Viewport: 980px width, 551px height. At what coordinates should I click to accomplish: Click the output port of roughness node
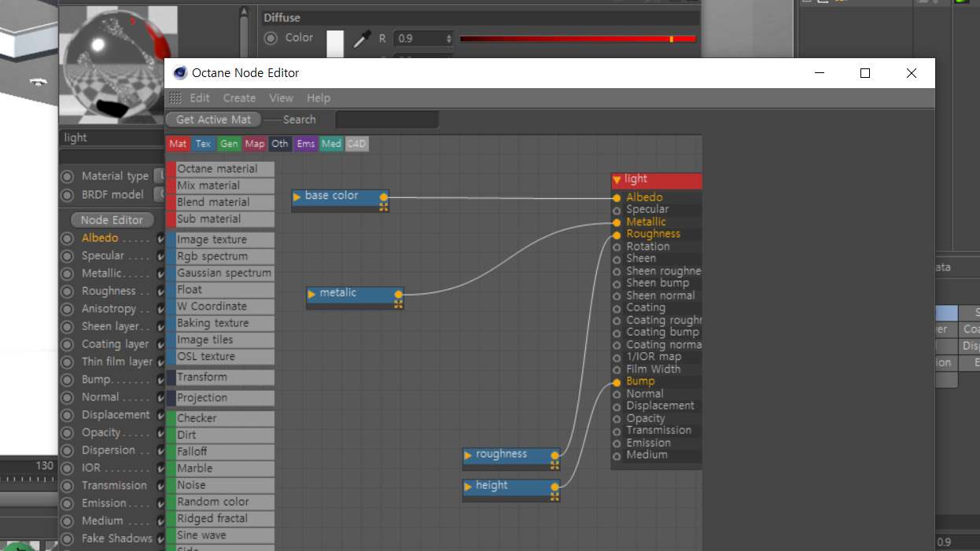click(x=555, y=455)
